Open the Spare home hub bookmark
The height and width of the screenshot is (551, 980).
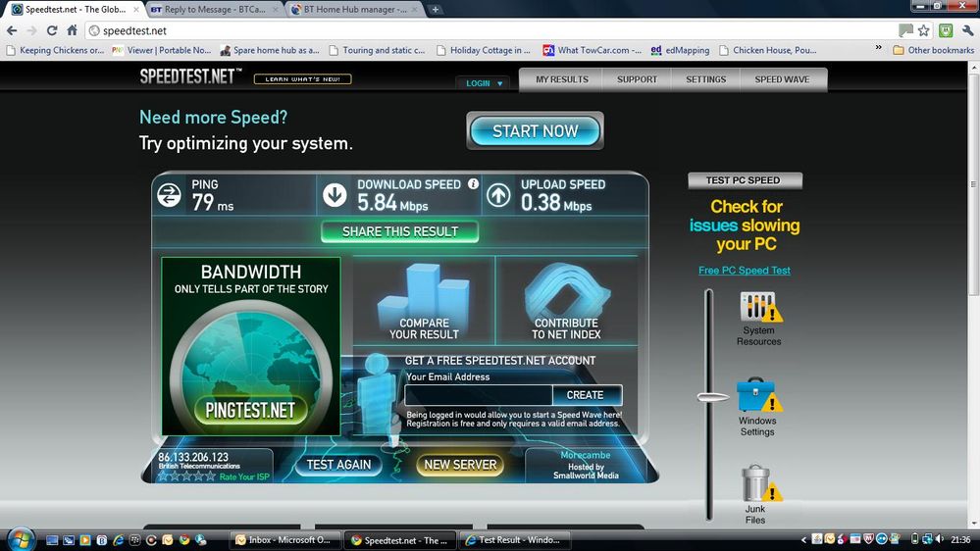(270, 50)
